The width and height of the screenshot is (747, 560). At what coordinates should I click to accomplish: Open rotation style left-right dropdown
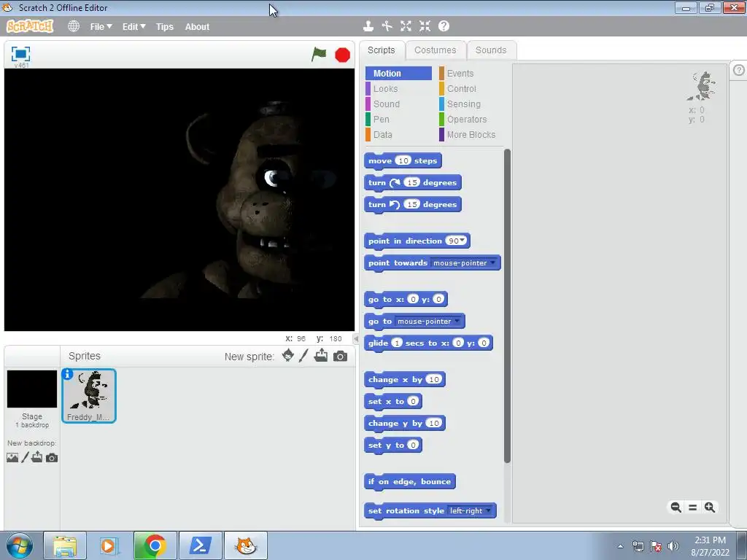(x=488, y=510)
